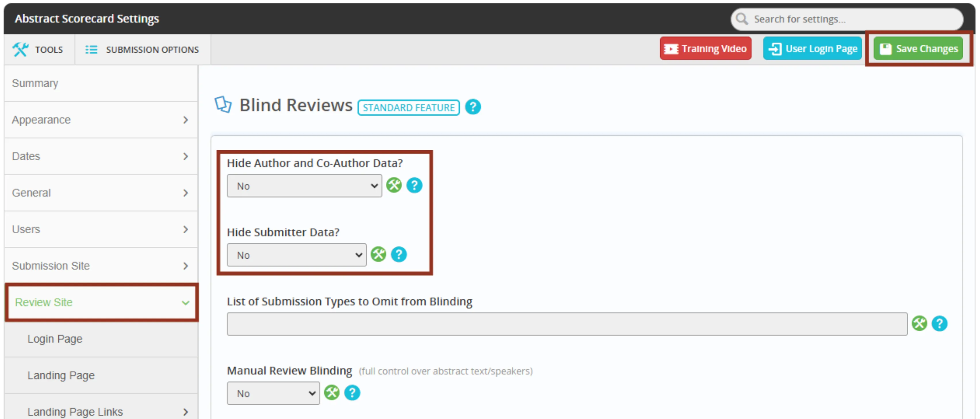Click the magnifier icon in search box

(x=741, y=19)
